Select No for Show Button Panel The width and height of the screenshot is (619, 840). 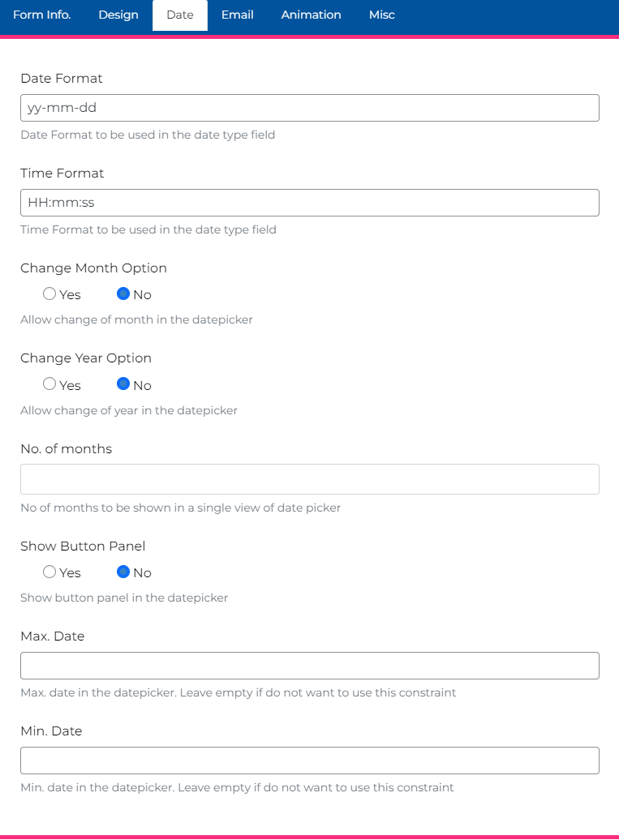click(123, 572)
